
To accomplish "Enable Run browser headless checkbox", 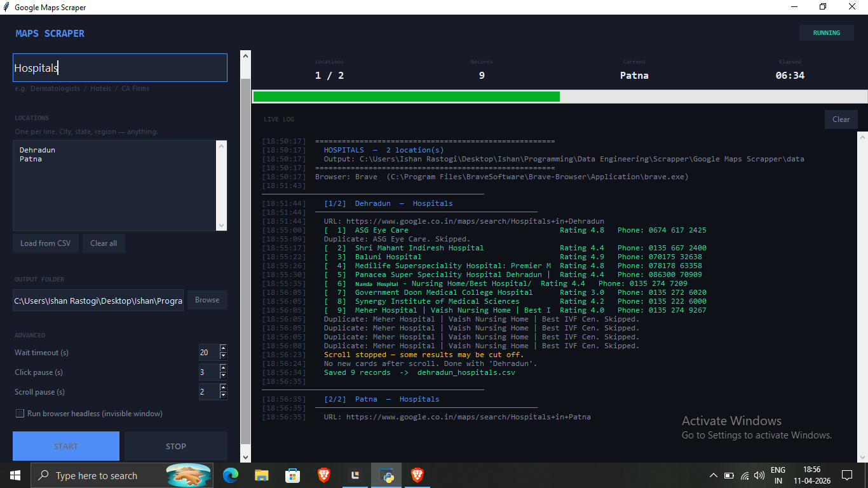I will click(20, 414).
